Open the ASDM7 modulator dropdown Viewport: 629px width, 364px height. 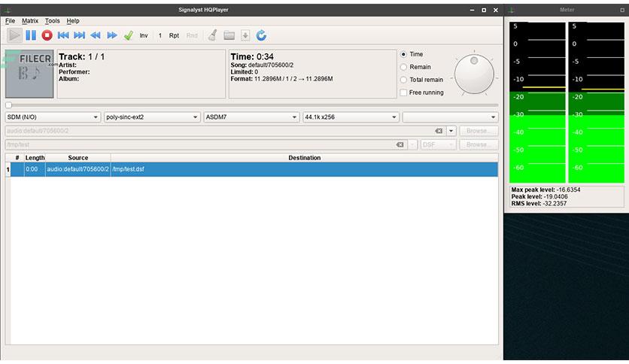click(x=251, y=117)
